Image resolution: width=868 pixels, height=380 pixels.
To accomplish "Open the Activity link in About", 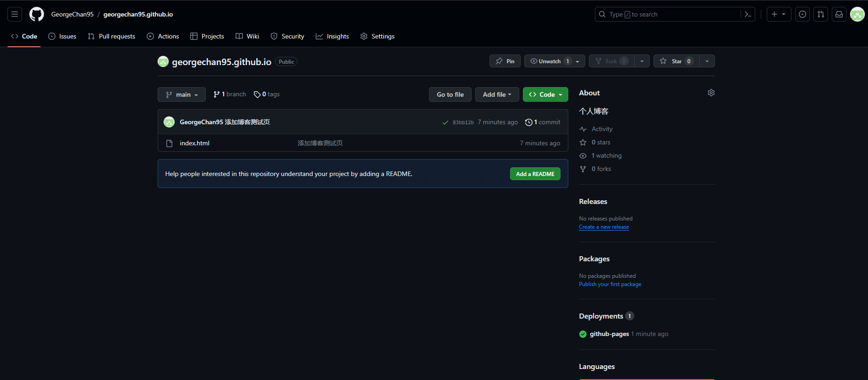I will [x=596, y=129].
